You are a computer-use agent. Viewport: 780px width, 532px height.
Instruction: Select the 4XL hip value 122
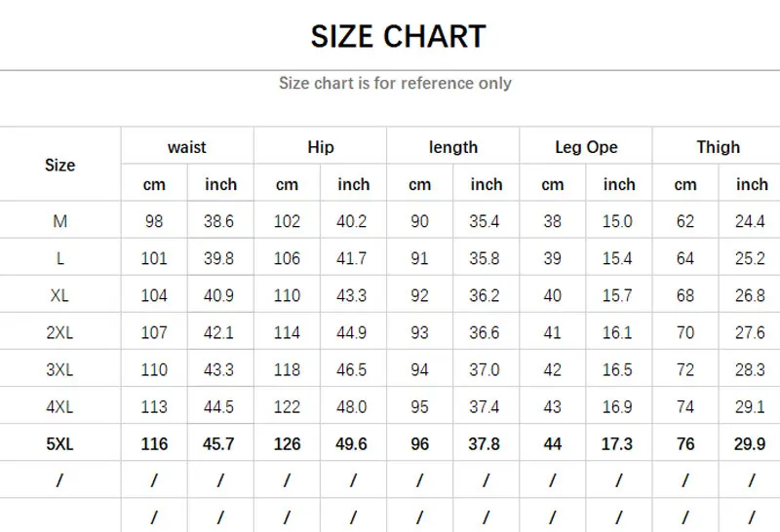(x=287, y=406)
